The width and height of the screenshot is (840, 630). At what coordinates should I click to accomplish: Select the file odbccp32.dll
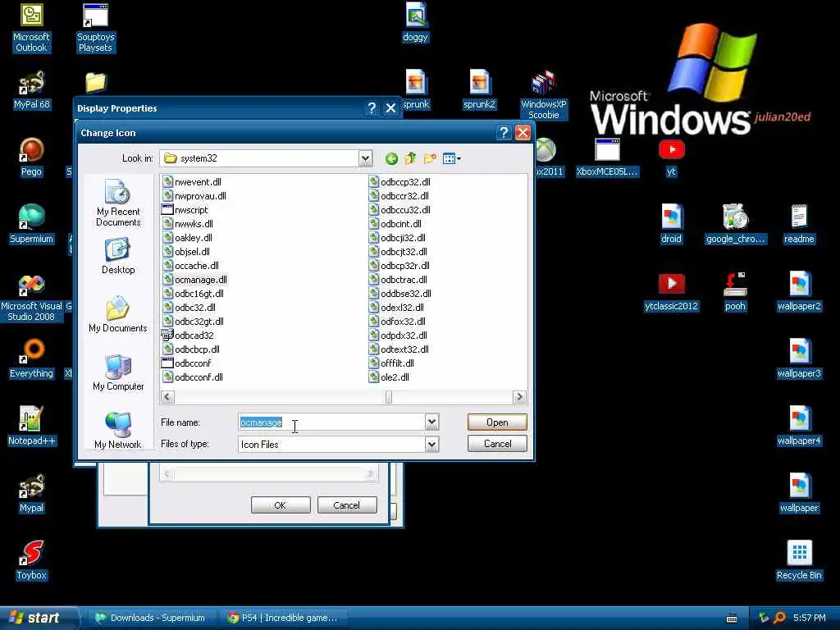point(399,182)
